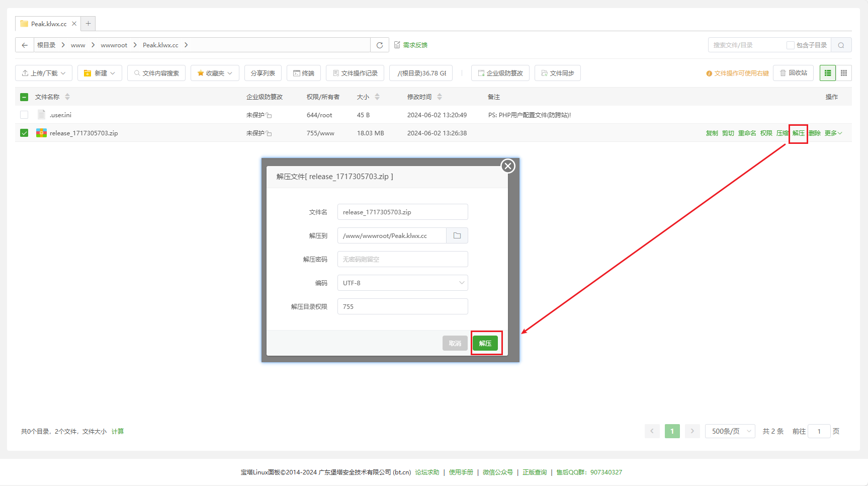Close the extract dialog with X
The width and height of the screenshot is (868, 486).
[x=508, y=166]
